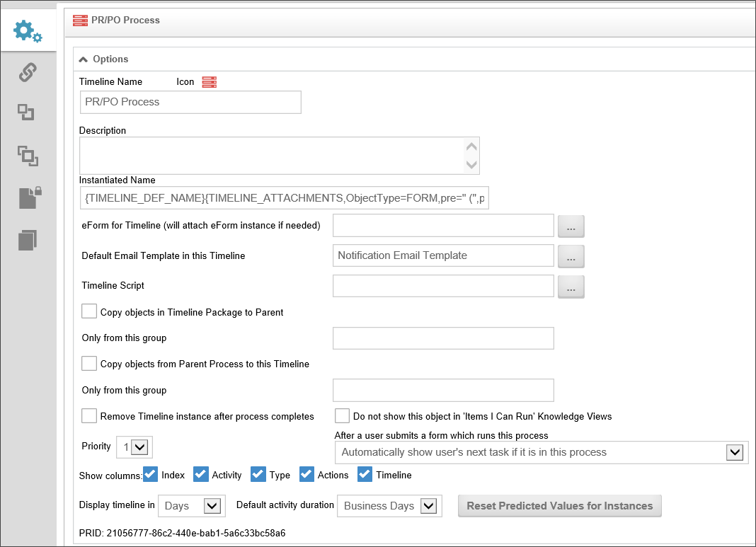
Task: Click Reset Predicted Values for Instances
Action: (559, 506)
